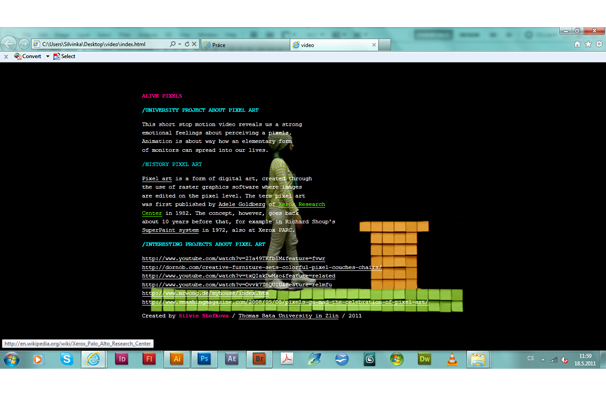The width and height of the screenshot is (606, 406).
Task: Click the address bar with index.html path
Action: [100, 44]
